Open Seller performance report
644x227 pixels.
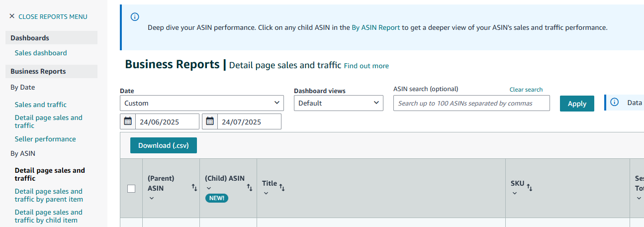click(45, 139)
